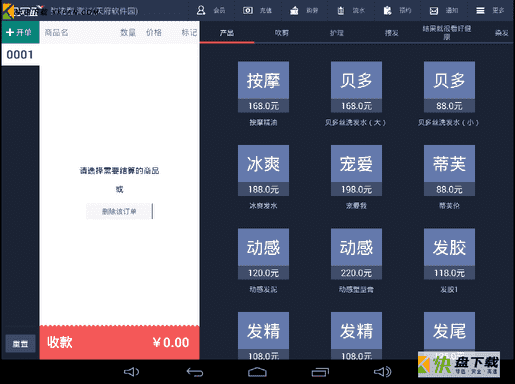Click the wallet icon in the top bar
Screen dimensions: 515x384
tap(294, 10)
